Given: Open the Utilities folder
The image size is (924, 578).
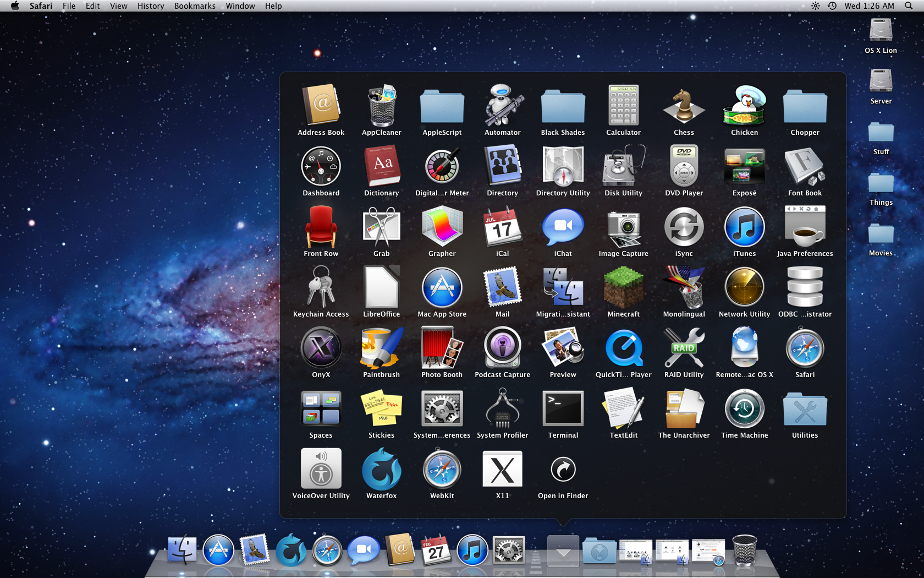Looking at the screenshot, I should tap(805, 409).
